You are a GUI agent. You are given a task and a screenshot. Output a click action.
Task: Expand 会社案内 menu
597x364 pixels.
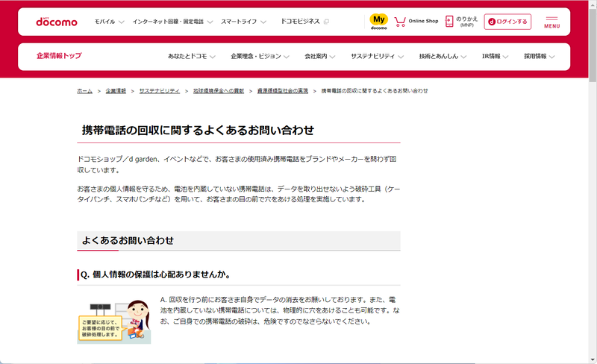coord(320,57)
